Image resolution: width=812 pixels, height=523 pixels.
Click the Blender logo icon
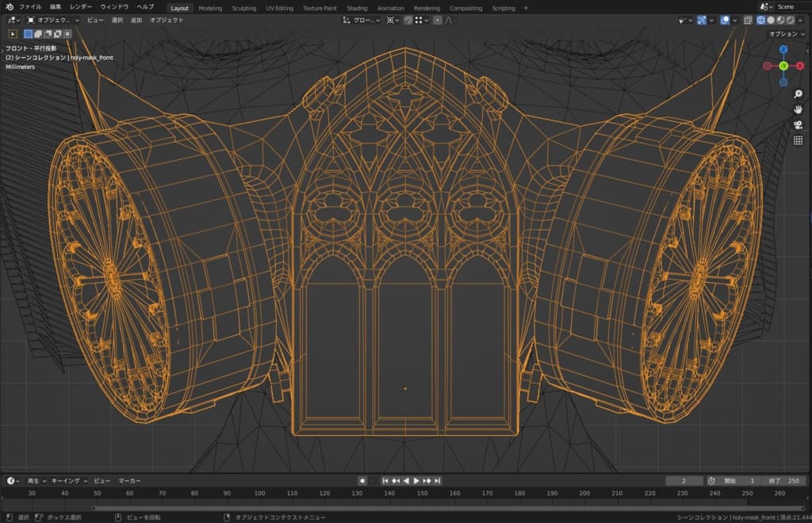(x=9, y=7)
